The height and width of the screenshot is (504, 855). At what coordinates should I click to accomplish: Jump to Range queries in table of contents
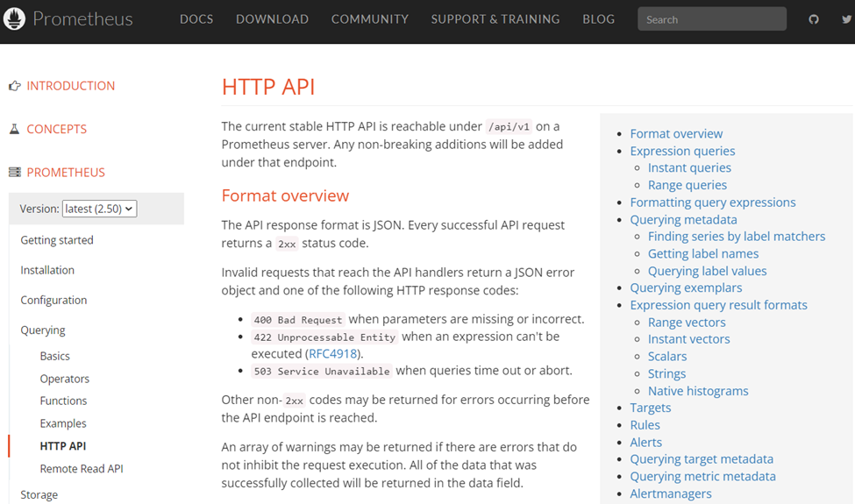(x=687, y=185)
